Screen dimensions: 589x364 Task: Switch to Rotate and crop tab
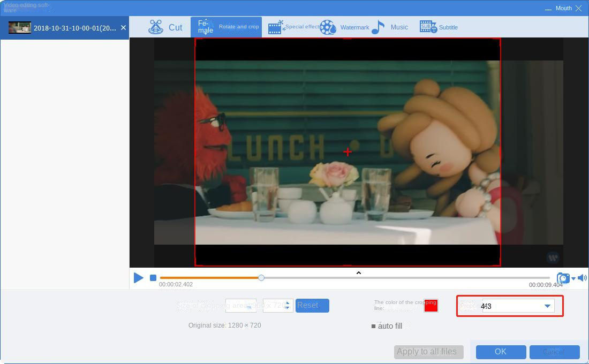point(226,27)
